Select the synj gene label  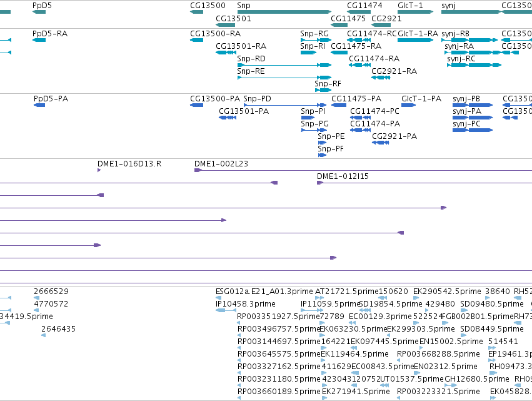pyautogui.click(x=448, y=6)
